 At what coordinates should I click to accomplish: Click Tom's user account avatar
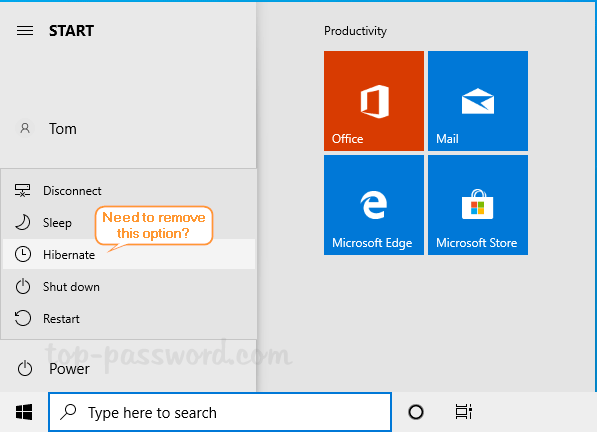(x=25, y=128)
